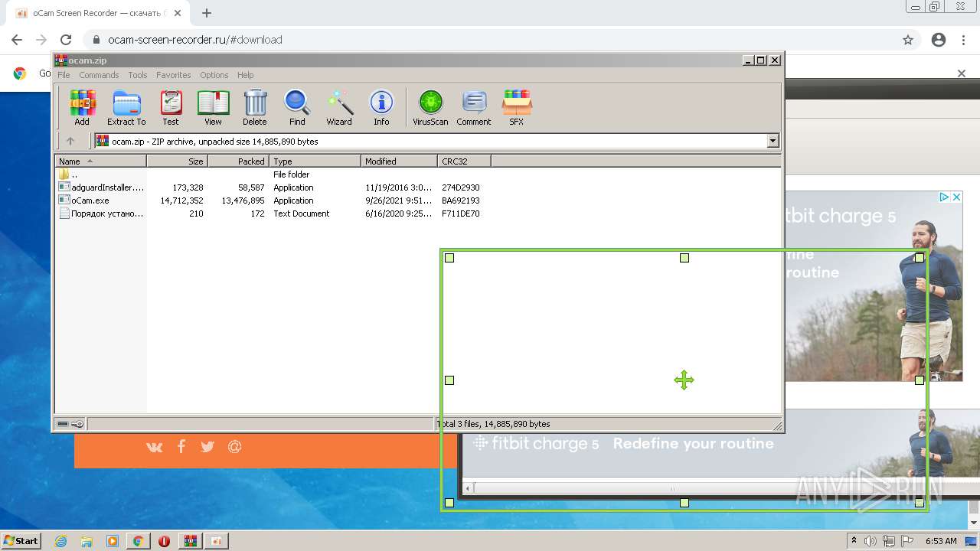Viewport: 980px width, 551px height.
Task: Sort by the Modified column header
Action: point(399,161)
